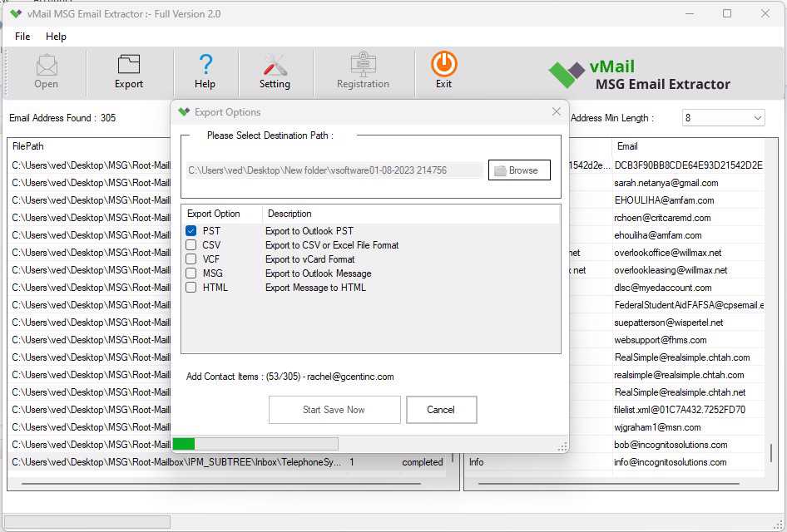Image resolution: width=787 pixels, height=532 pixels.
Task: Select rchoen@critcaremd.com email row
Action: (x=662, y=218)
